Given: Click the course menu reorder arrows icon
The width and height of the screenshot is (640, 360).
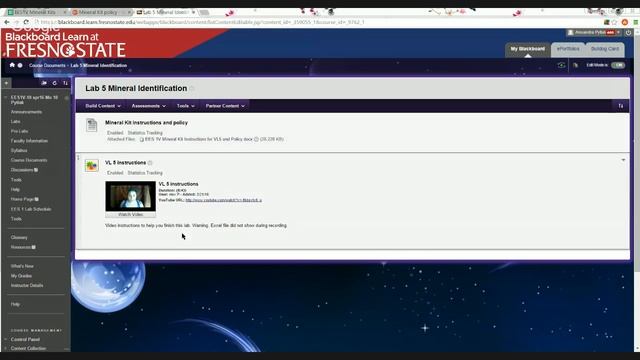Looking at the screenshot, I should click(65, 83).
